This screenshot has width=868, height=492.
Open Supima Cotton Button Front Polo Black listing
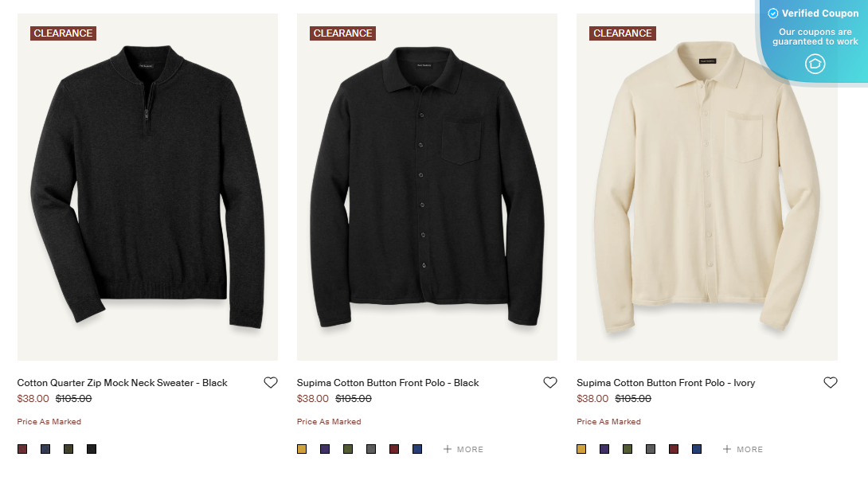point(388,382)
